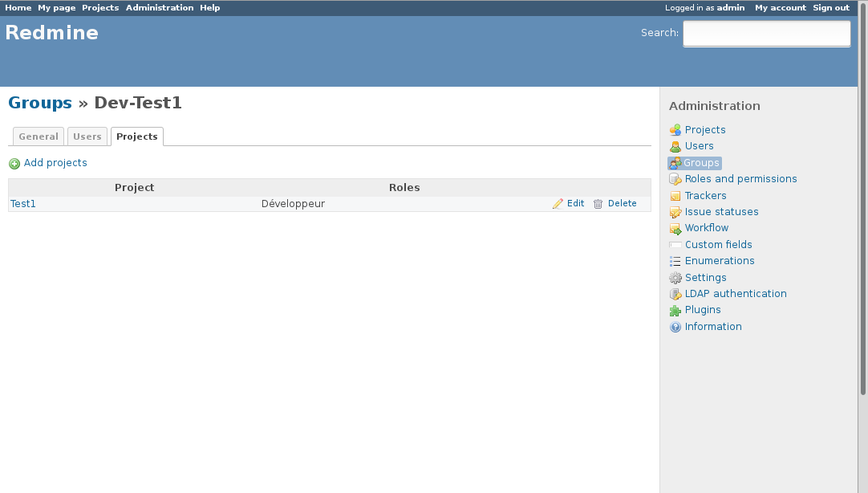
Task: Click the vertical page scrollbar
Action: tap(862, 198)
